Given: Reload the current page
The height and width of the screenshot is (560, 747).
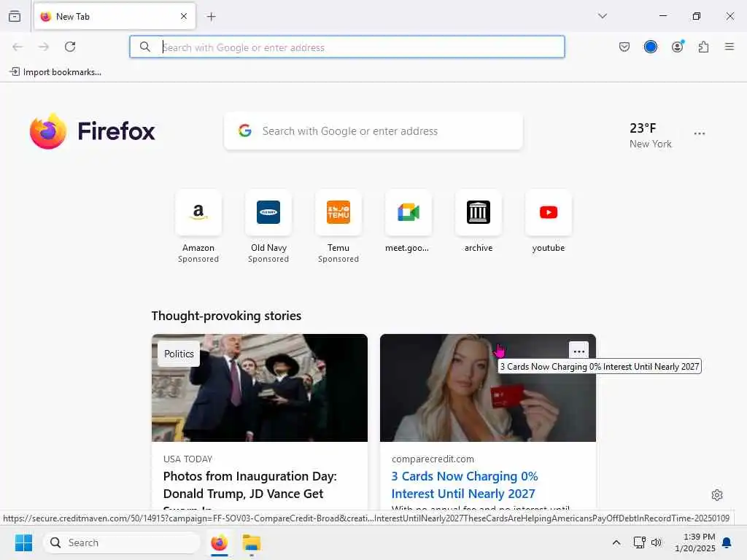Looking at the screenshot, I should (70, 47).
